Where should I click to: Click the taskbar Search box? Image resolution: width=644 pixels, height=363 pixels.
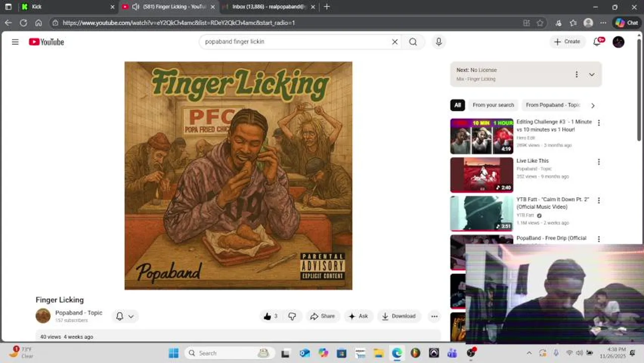[x=229, y=353]
